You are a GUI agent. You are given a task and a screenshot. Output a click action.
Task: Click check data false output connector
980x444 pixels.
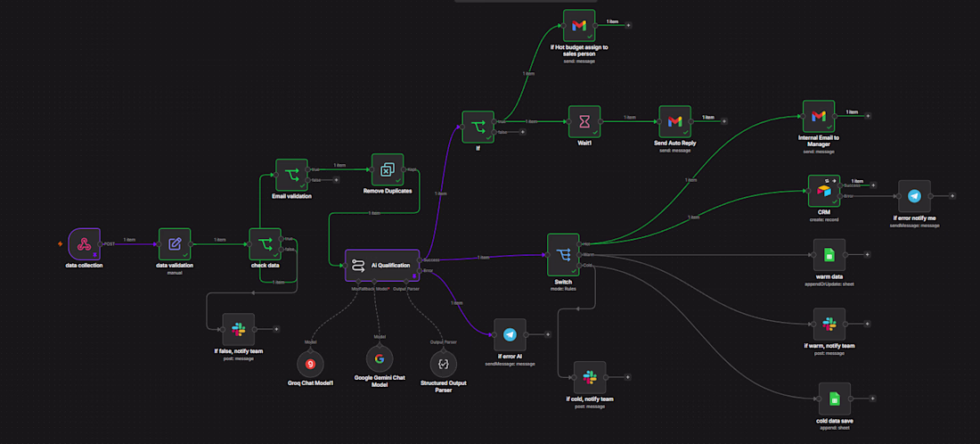[282, 249]
